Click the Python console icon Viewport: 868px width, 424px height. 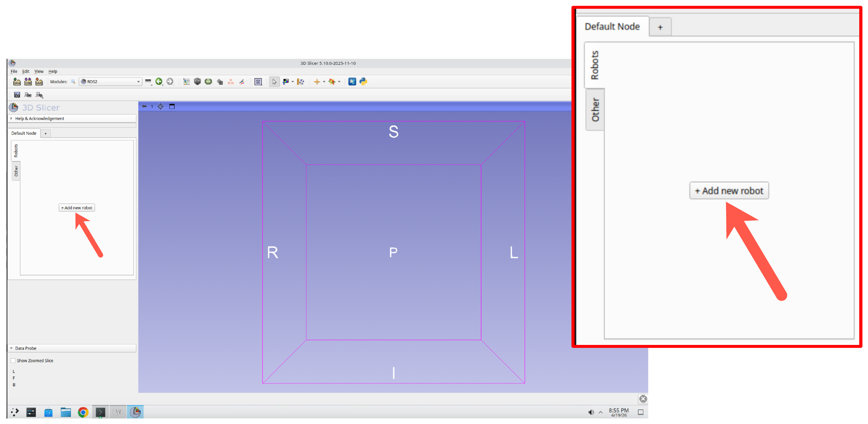click(363, 82)
